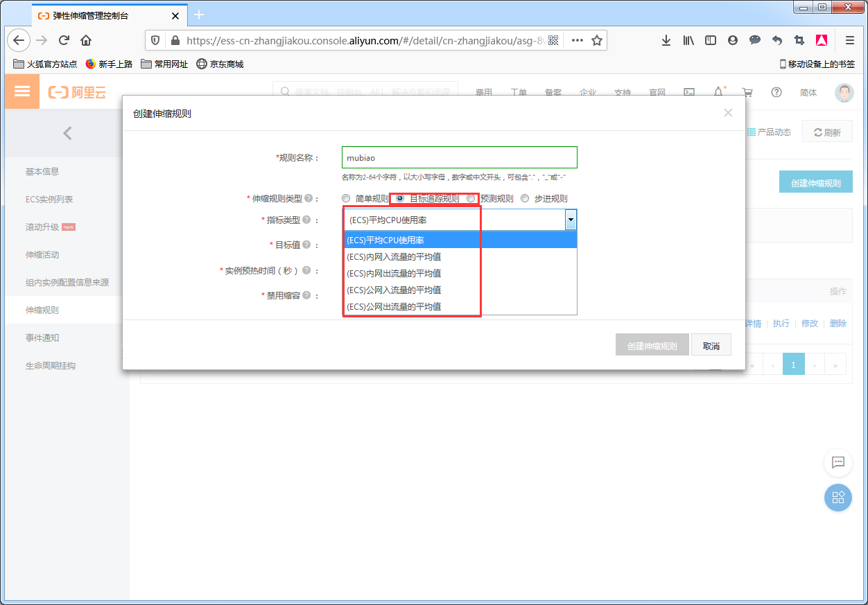
Task: Go to 生命周期挂钩 sidebar item
Action: [51, 366]
